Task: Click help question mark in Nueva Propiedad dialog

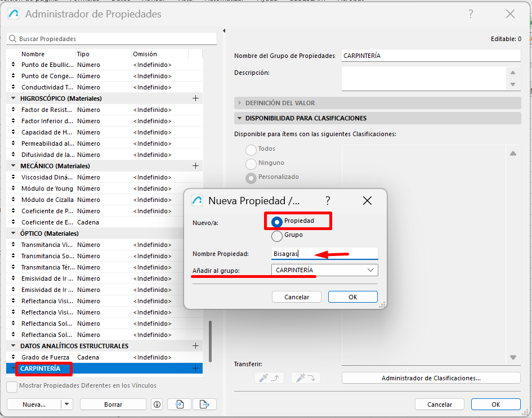Action: pyautogui.click(x=328, y=201)
